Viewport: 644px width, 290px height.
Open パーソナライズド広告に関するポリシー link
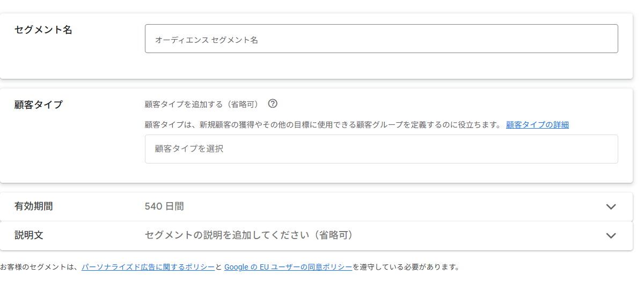coord(148,267)
